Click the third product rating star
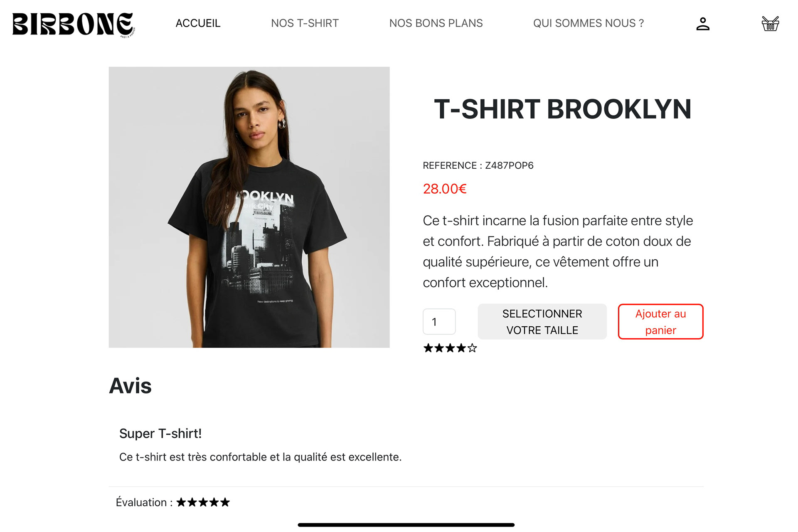 [x=450, y=348]
